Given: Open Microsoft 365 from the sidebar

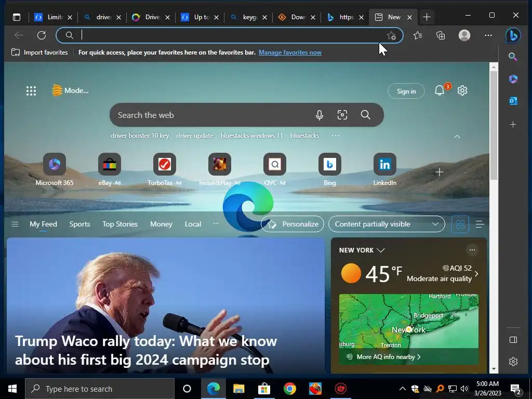Looking at the screenshot, I should pyautogui.click(x=513, y=79).
